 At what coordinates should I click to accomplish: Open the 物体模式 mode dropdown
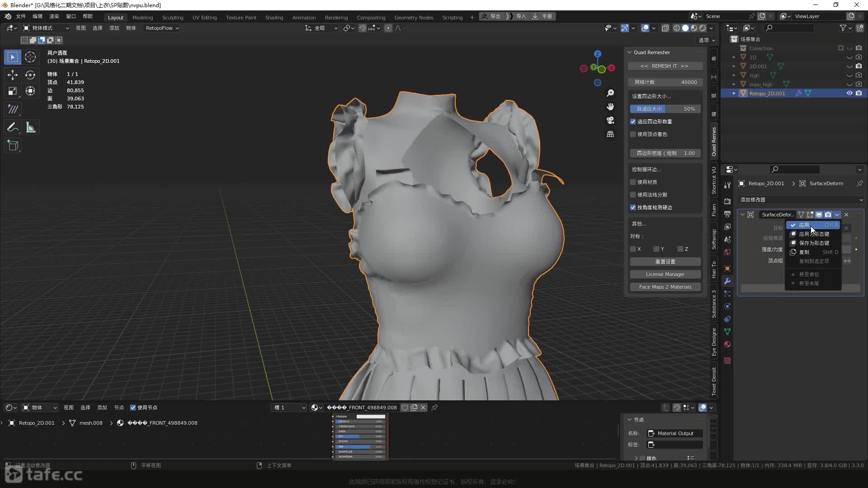click(x=46, y=28)
